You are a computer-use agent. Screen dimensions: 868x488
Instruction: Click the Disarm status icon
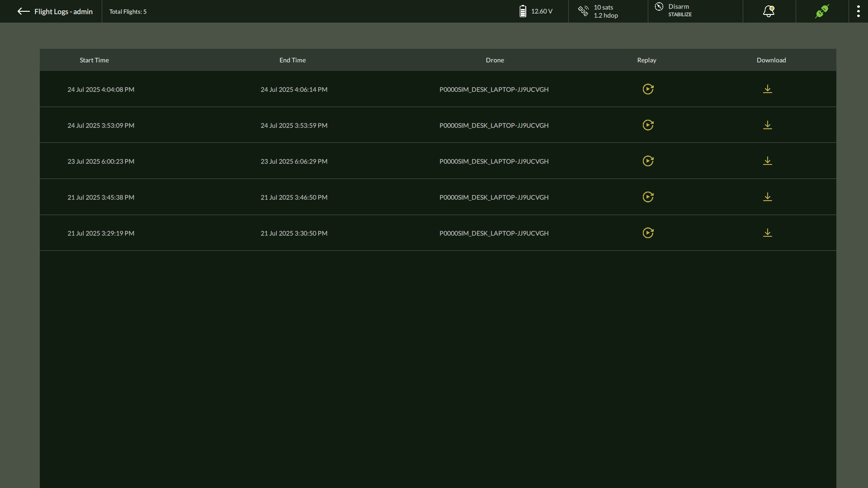click(659, 6)
